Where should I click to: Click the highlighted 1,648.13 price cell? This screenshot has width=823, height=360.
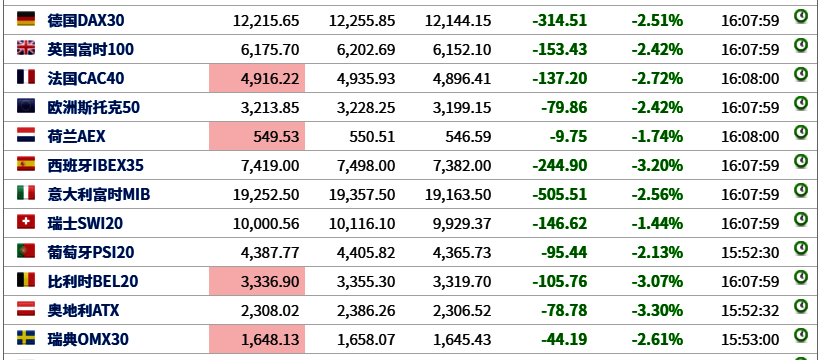[257, 339]
